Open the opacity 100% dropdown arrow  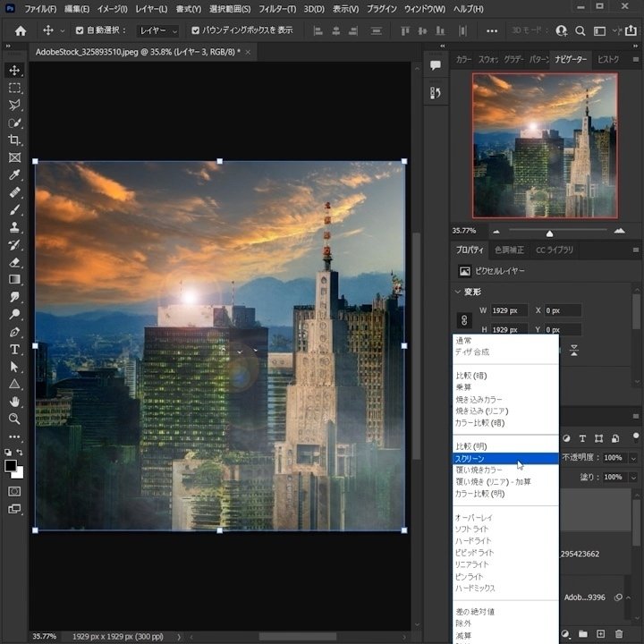click(633, 458)
